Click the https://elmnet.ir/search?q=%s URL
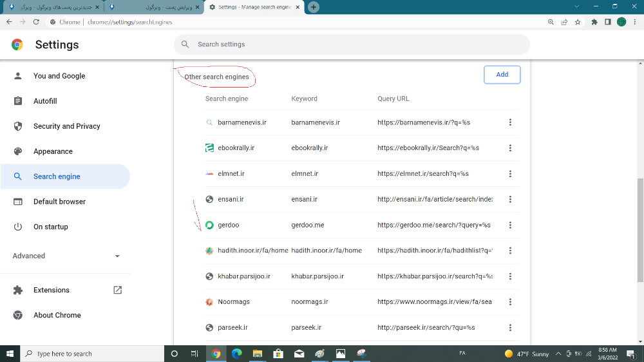 click(x=423, y=174)
